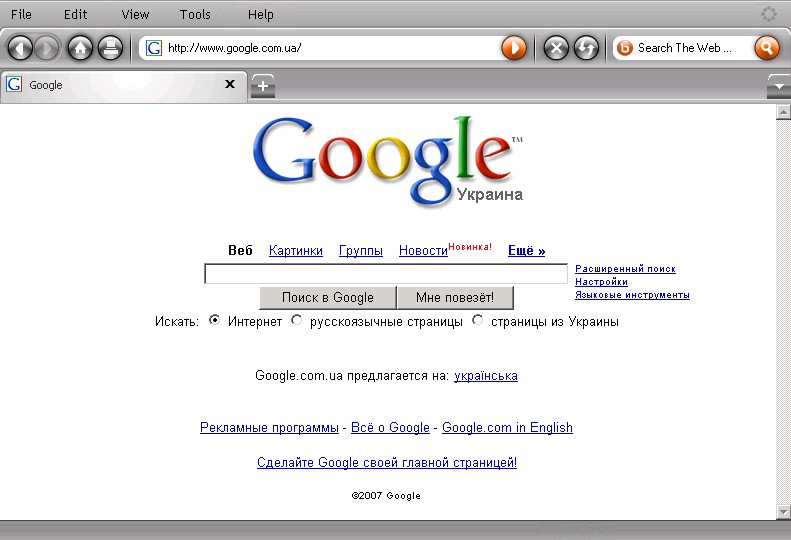This screenshot has width=791, height=540.
Task: Open Расширенный поиск link
Action: (x=626, y=268)
